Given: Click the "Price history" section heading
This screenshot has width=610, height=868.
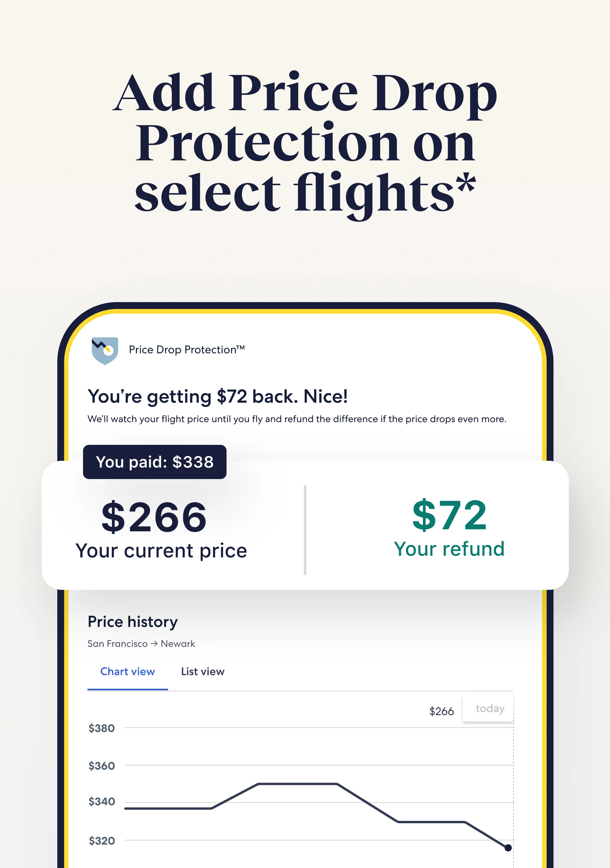Looking at the screenshot, I should click(133, 622).
